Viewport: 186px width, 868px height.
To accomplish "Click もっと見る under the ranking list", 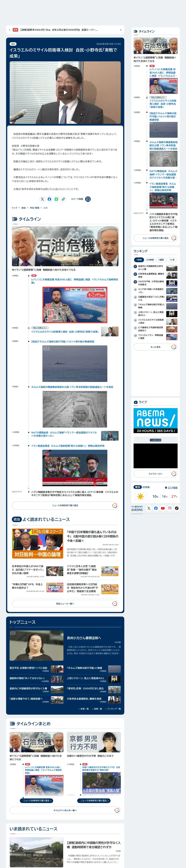I will tap(155, 347).
